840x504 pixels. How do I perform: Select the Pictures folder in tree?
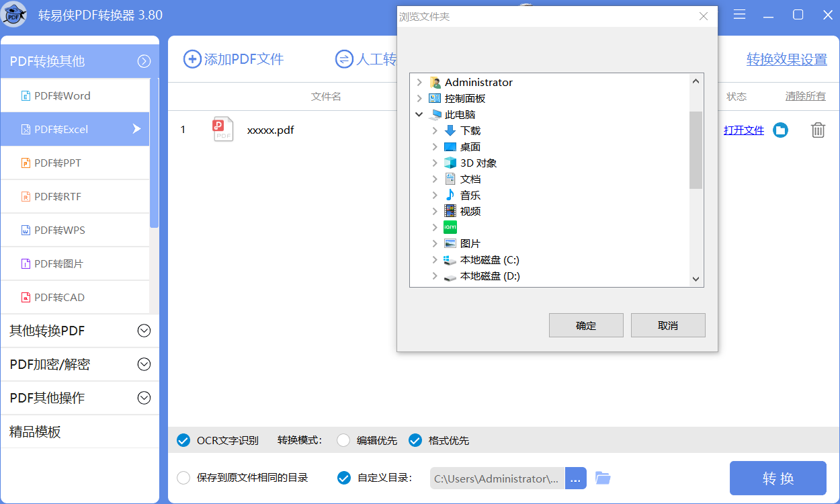470,243
